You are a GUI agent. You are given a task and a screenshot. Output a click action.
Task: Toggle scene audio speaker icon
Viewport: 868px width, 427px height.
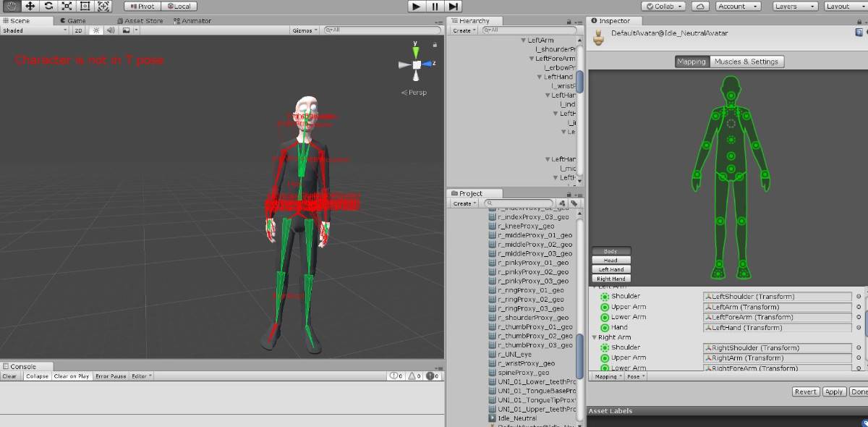pos(111,30)
